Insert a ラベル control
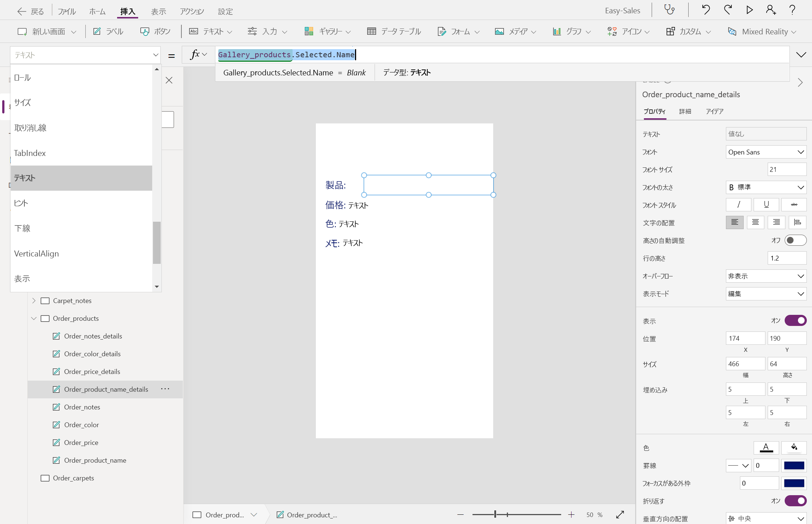The image size is (812, 524). pyautogui.click(x=108, y=31)
